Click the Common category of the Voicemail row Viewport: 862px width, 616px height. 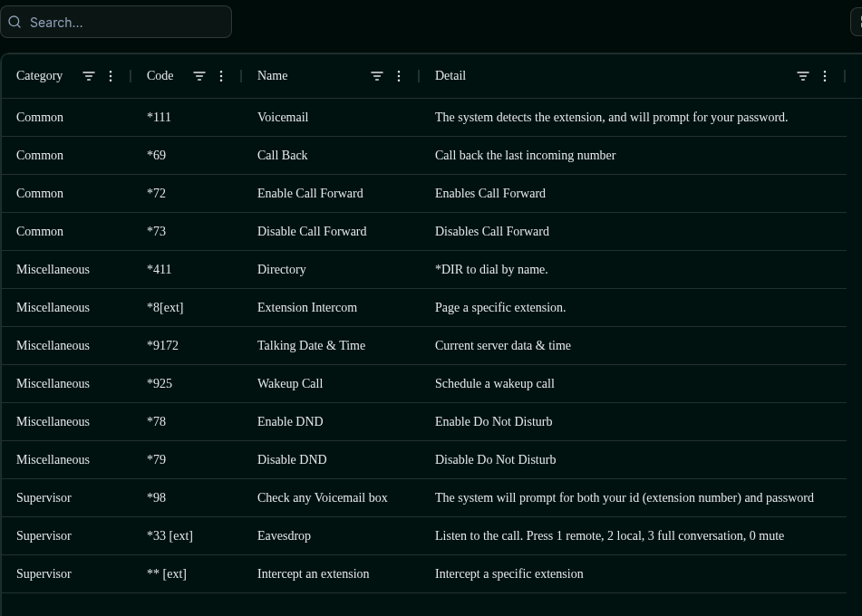coord(40,117)
